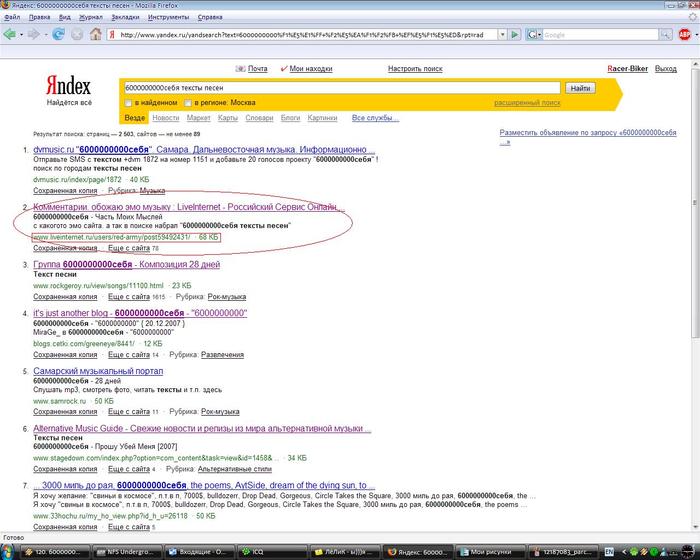Click the Firefox throbber activity icon
Image resolution: width=700 pixels, height=560 pixels.
692,17
